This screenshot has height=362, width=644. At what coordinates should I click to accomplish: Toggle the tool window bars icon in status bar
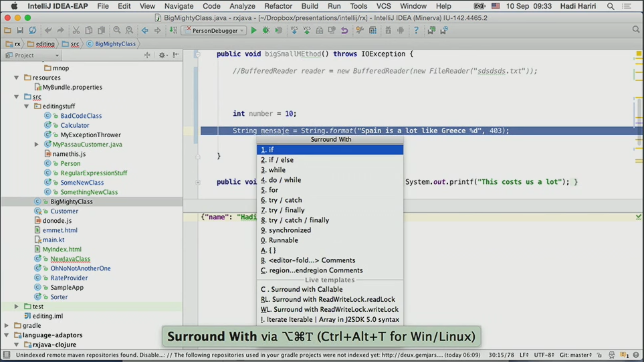6,355
